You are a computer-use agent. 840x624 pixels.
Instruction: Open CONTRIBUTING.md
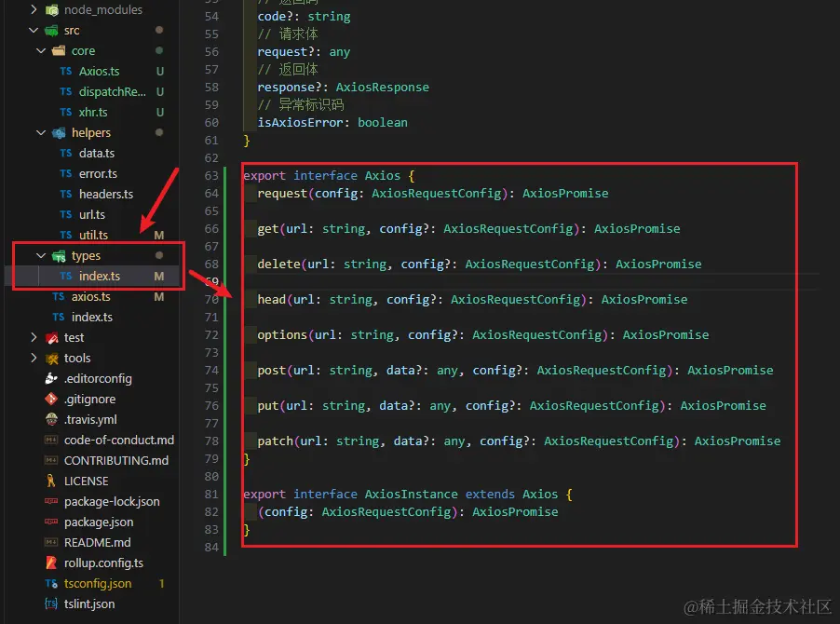click(116, 460)
